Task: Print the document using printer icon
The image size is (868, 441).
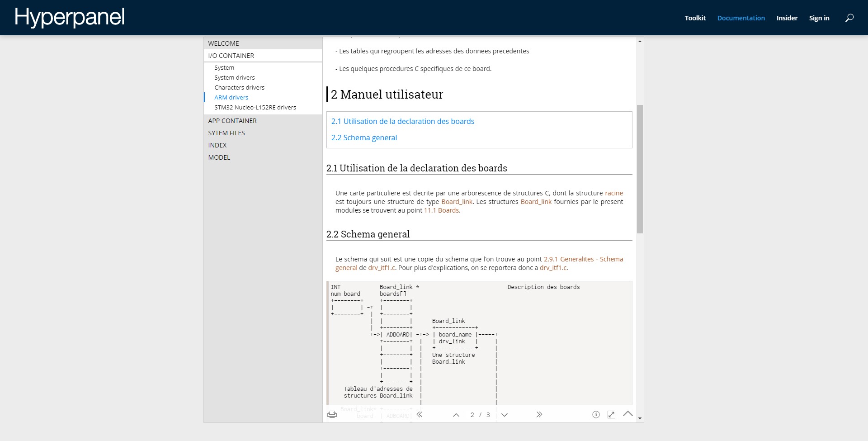Action: [332, 414]
